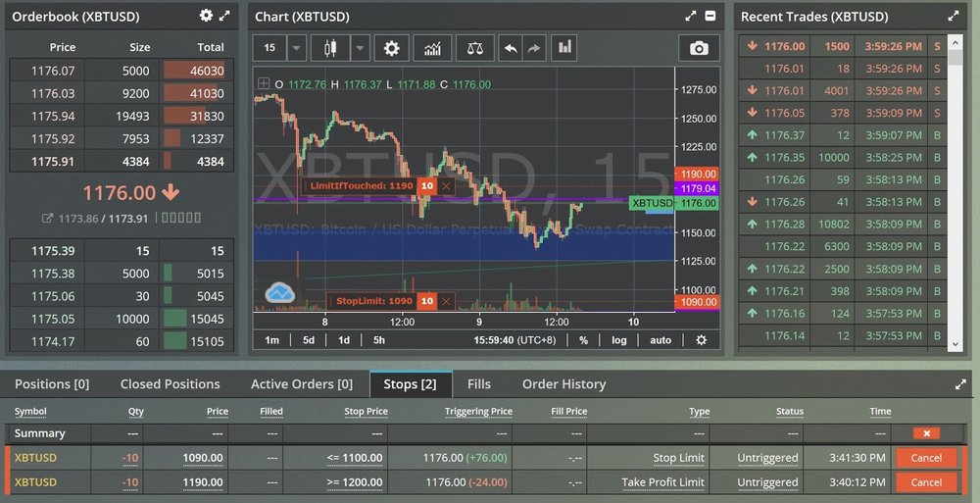Screen dimensions: 980x503
Task: Toggle auto scale on the chart
Action: tap(661, 340)
